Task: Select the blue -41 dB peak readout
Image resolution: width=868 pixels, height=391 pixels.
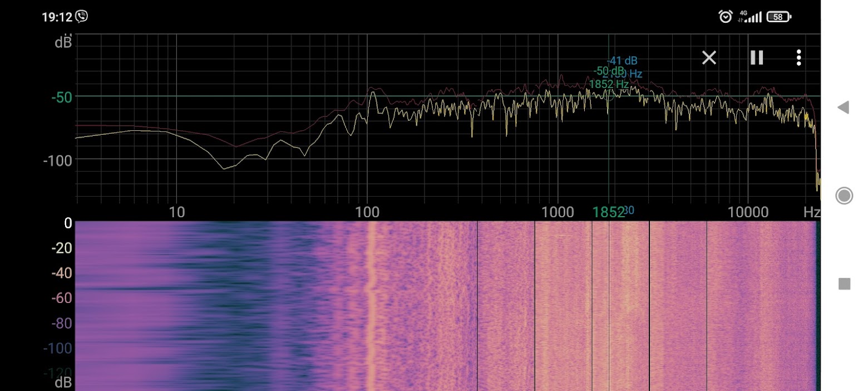Action: click(622, 60)
